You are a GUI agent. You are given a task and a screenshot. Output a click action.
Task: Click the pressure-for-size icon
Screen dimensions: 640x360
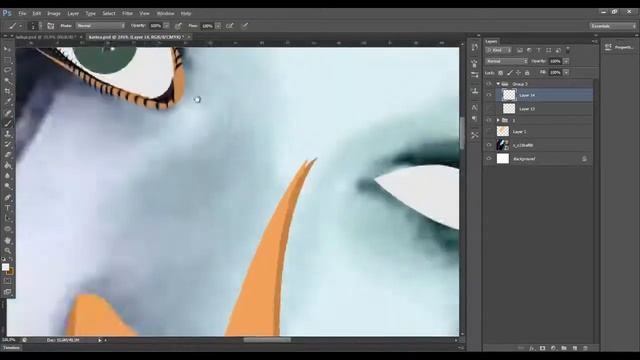244,26
